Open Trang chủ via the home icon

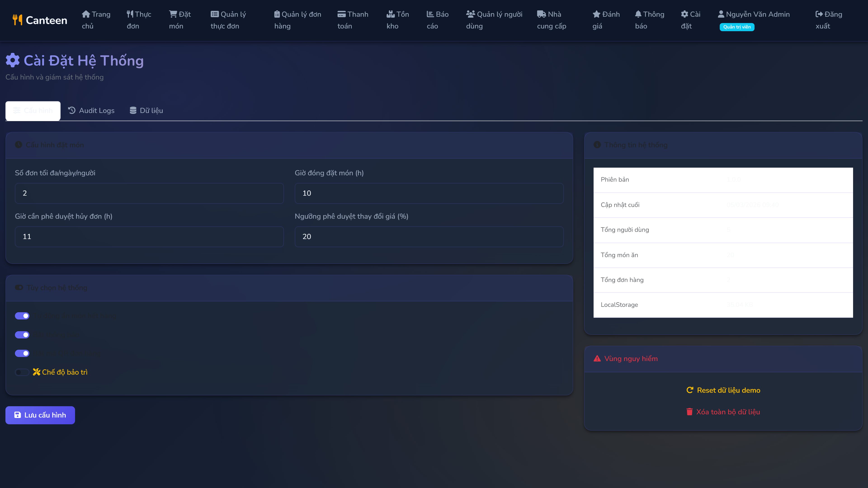(x=86, y=14)
